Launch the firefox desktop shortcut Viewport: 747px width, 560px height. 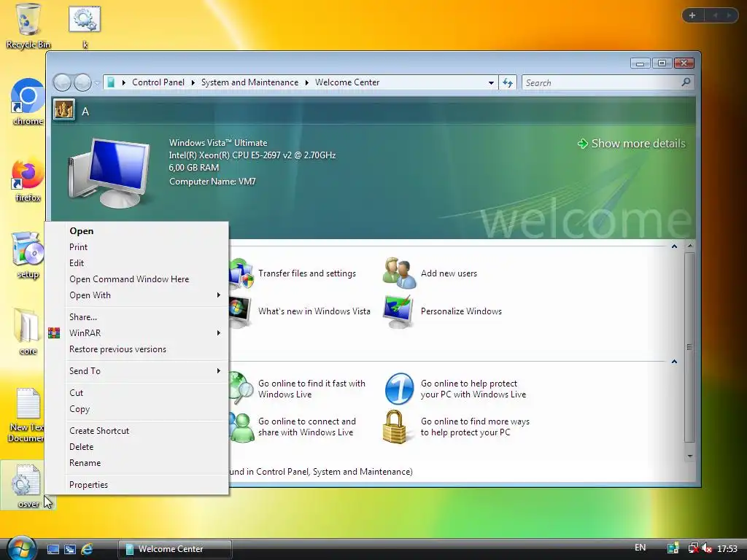tap(28, 179)
